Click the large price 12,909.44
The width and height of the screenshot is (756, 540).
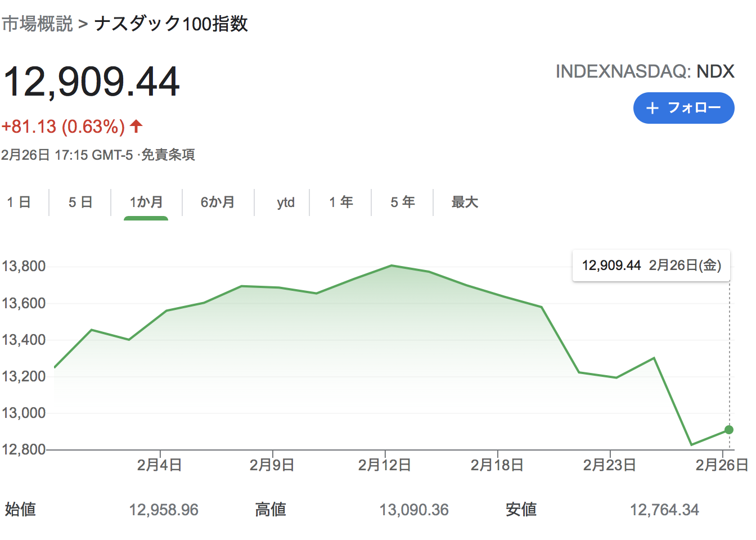click(92, 82)
